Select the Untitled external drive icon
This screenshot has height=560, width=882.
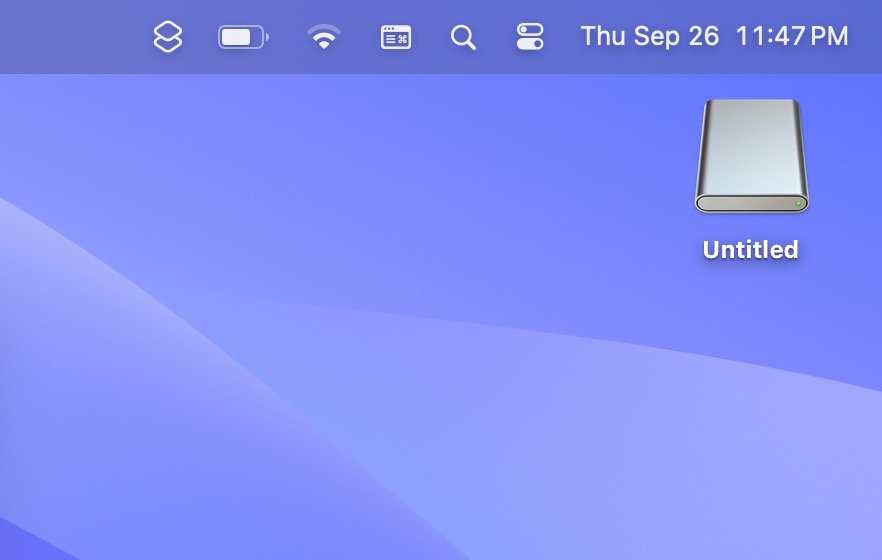pos(752,156)
